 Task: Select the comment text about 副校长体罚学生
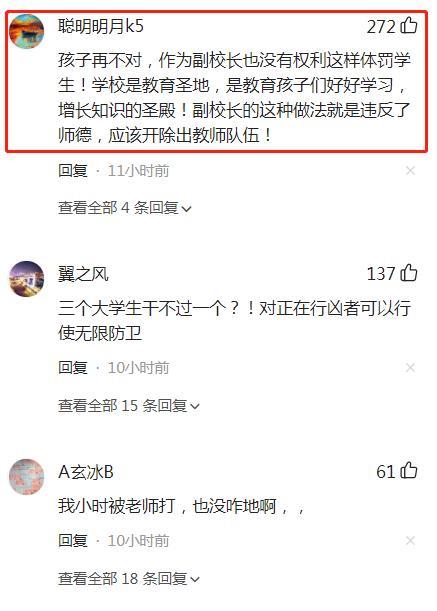tap(234, 97)
